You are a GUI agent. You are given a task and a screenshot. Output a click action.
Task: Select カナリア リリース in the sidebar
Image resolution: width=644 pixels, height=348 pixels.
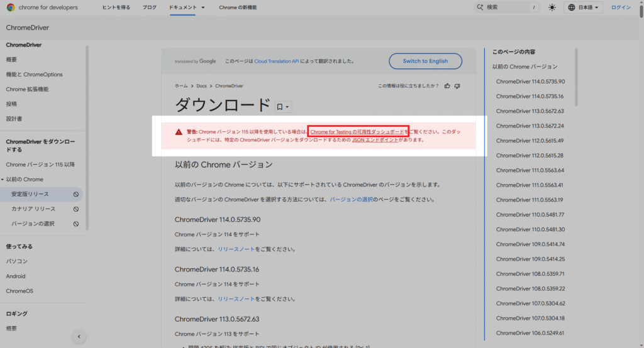pos(33,209)
